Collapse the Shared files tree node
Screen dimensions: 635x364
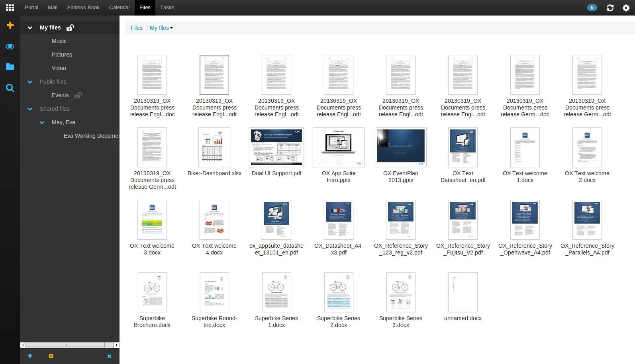30,109
